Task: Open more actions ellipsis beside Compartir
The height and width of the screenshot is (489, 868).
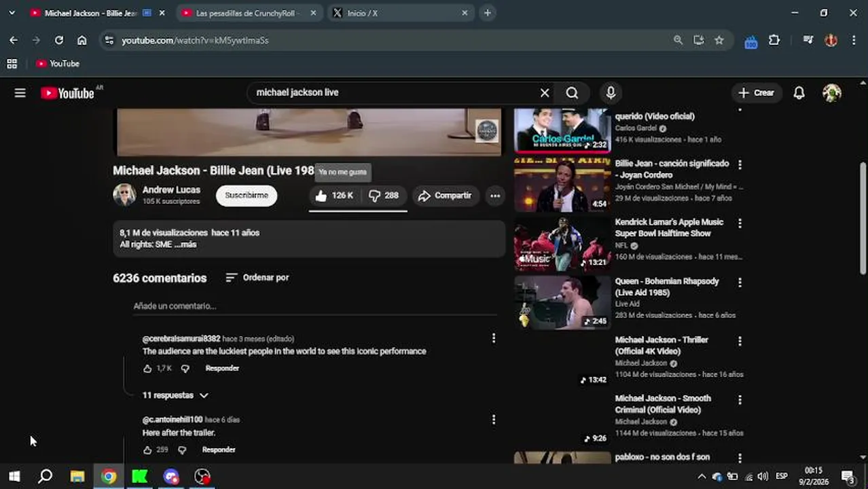Action: 495,196
